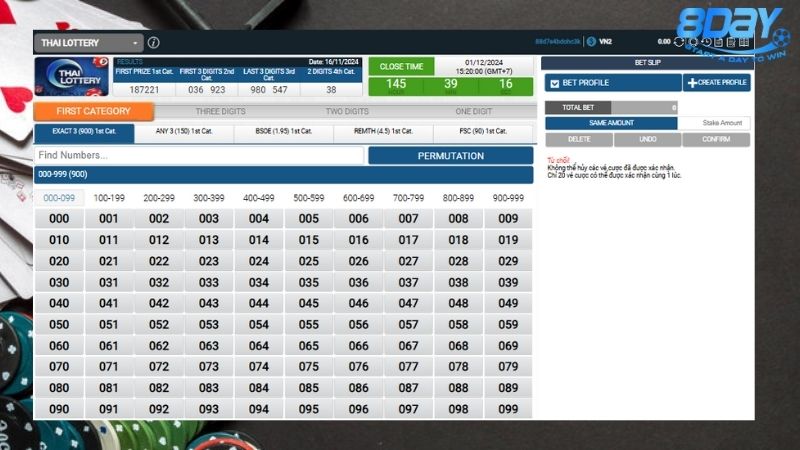Select ANY 3 (150) 1st Cat. sub-tab
800x450 pixels.
click(184, 132)
